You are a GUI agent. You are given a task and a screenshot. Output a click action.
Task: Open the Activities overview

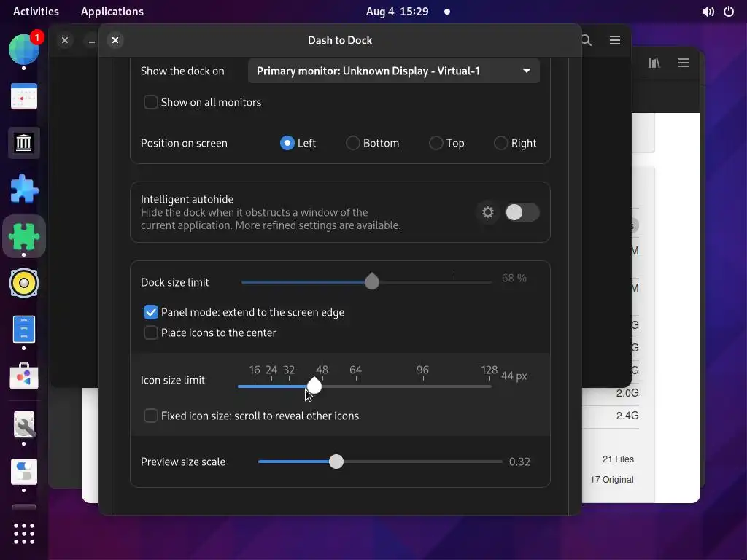tap(36, 12)
